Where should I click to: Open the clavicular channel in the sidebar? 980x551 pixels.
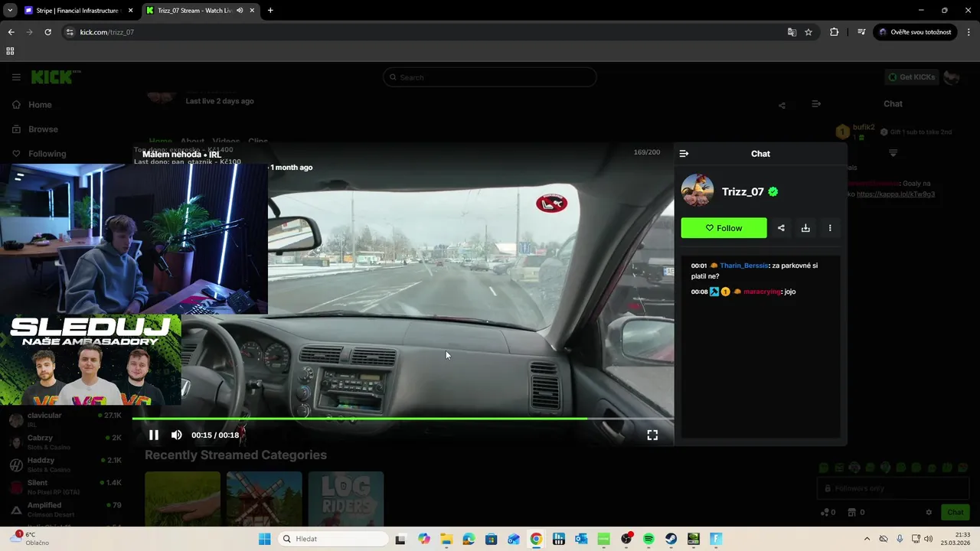pyautogui.click(x=66, y=419)
